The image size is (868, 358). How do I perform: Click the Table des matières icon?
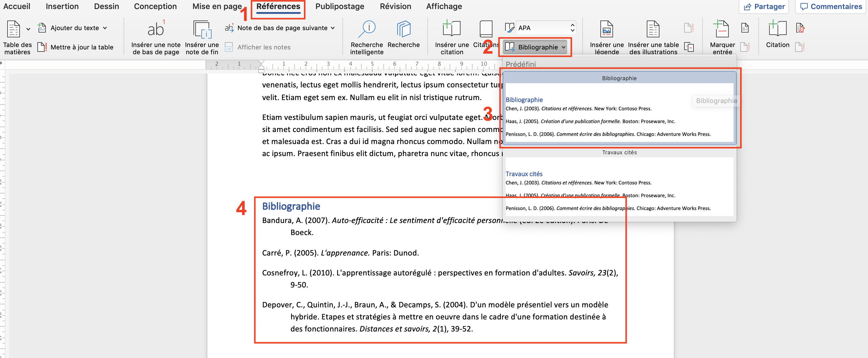pyautogui.click(x=14, y=29)
